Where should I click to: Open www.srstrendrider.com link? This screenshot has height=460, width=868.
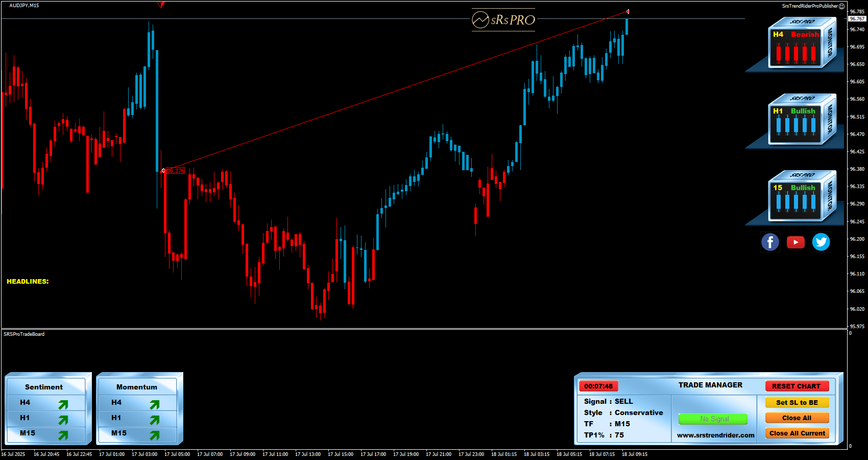[x=715, y=435]
